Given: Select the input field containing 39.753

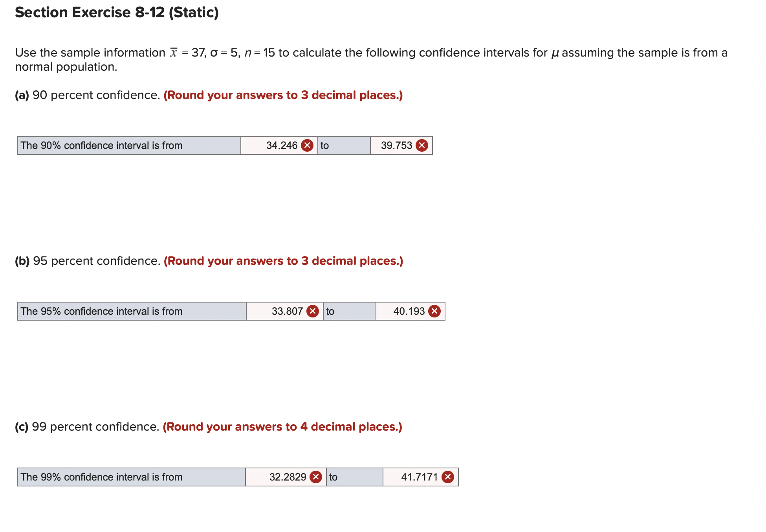Looking at the screenshot, I should tap(397, 145).
